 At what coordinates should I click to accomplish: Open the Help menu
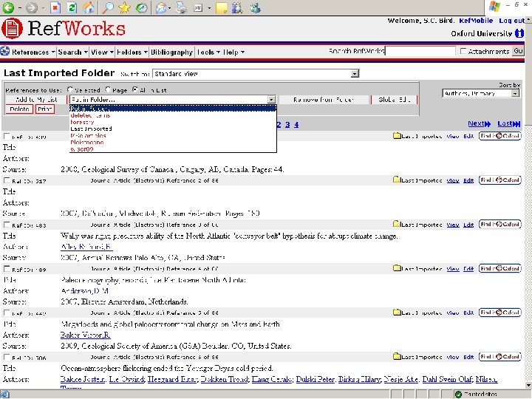(233, 52)
